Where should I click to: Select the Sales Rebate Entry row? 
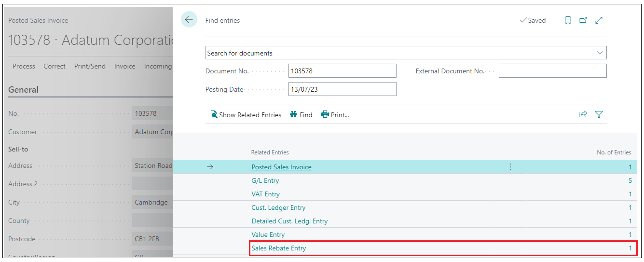point(405,248)
